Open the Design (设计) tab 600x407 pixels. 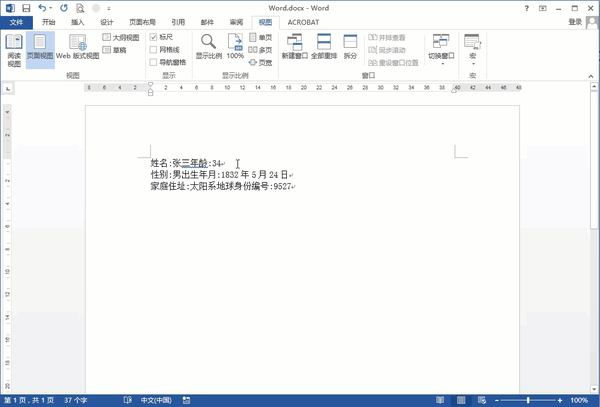coord(106,23)
